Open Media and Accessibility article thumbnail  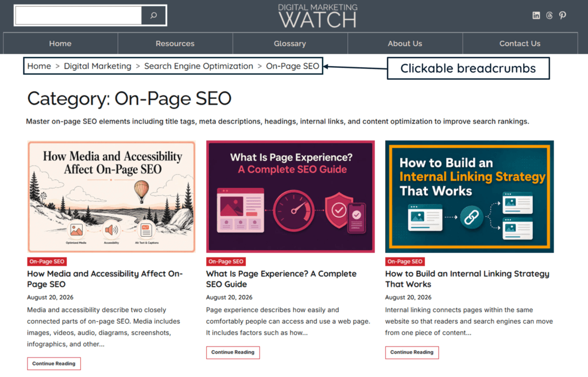(111, 197)
